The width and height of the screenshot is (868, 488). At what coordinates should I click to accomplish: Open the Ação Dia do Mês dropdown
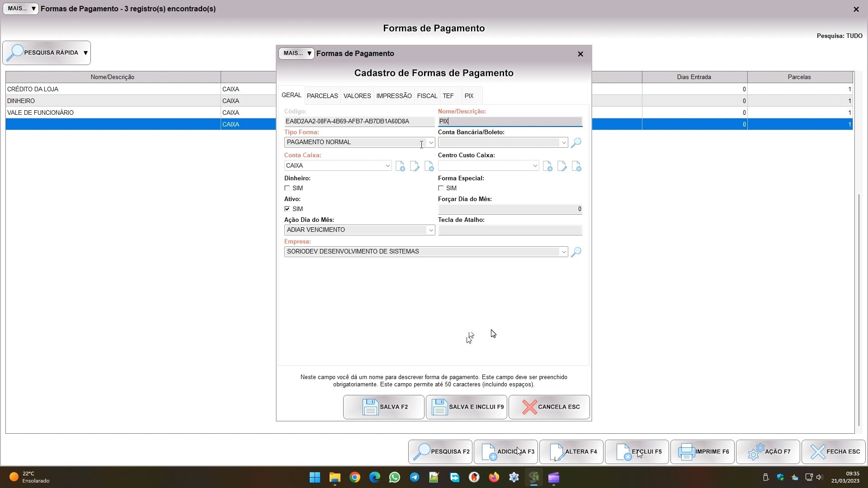point(431,230)
